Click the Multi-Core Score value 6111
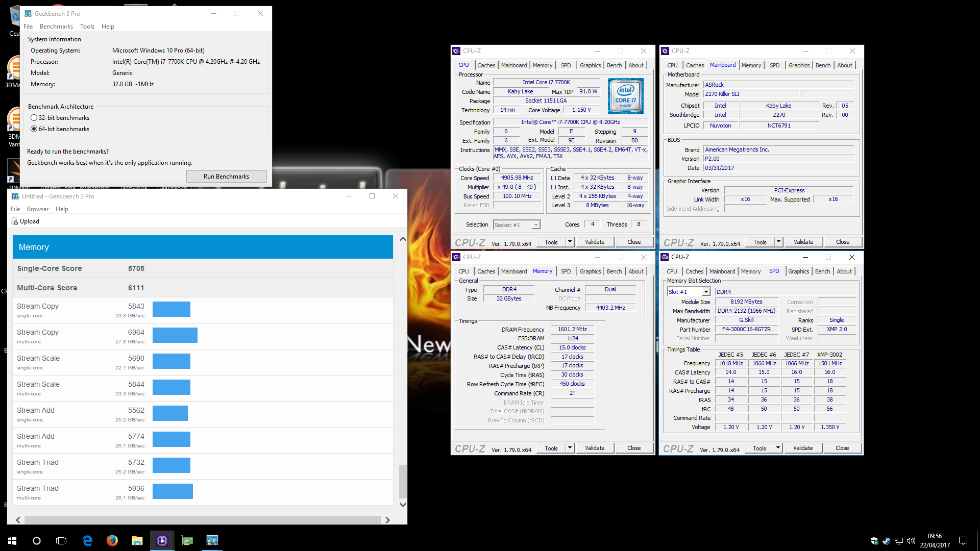This screenshot has height=551, width=980. tap(136, 288)
